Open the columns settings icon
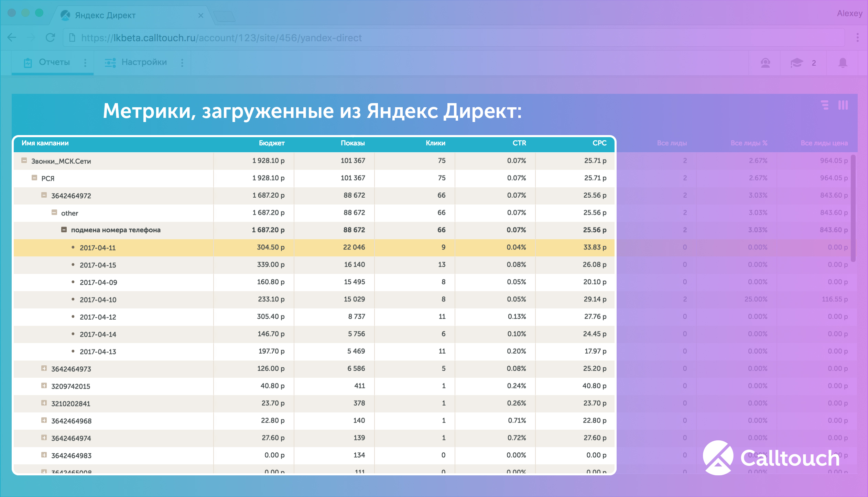This screenshot has width=868, height=497. [x=843, y=105]
